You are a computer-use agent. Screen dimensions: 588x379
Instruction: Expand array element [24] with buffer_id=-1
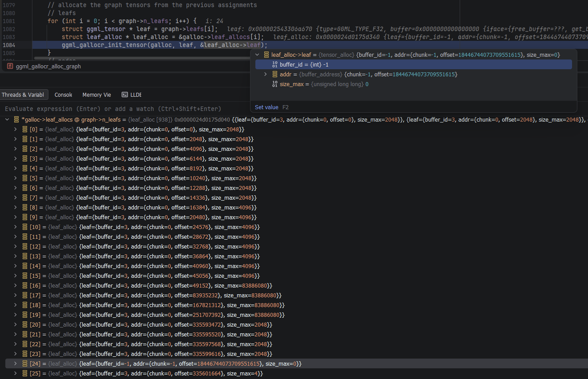[16, 363]
